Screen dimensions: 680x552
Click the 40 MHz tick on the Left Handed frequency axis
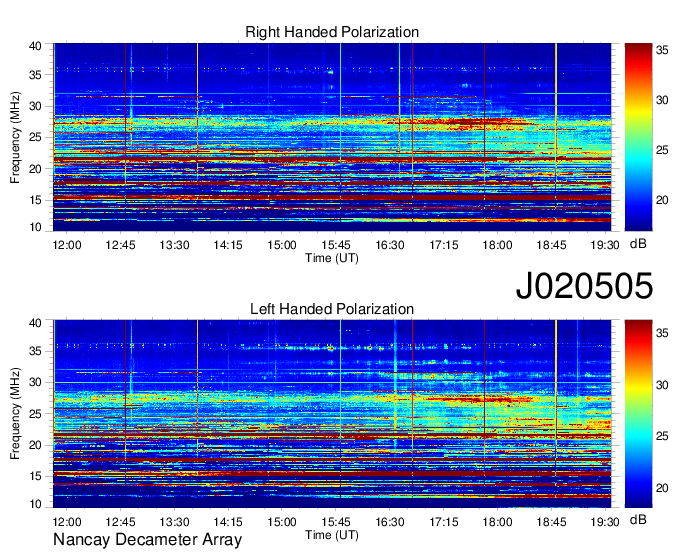pos(35,323)
